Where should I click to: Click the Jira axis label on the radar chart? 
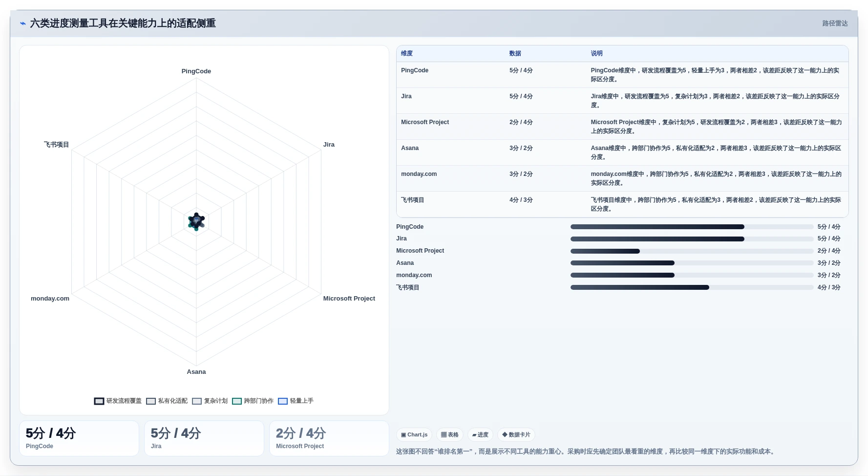coord(329,145)
